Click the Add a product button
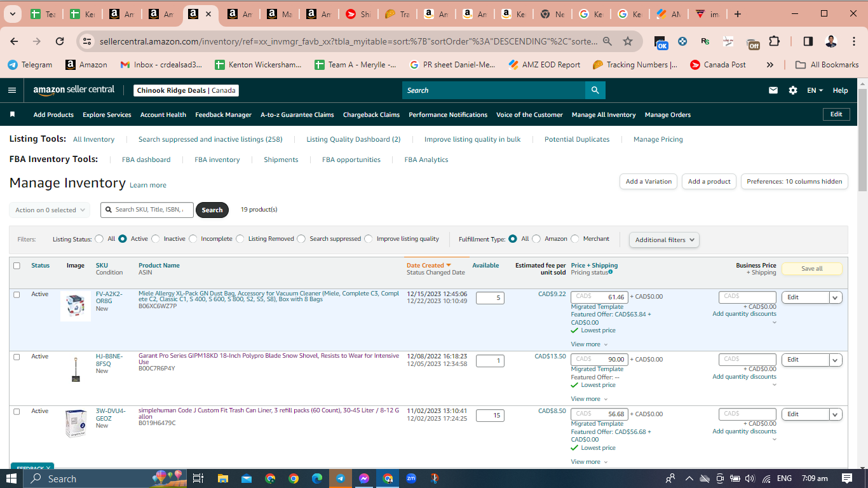The image size is (868, 488). pyautogui.click(x=709, y=181)
